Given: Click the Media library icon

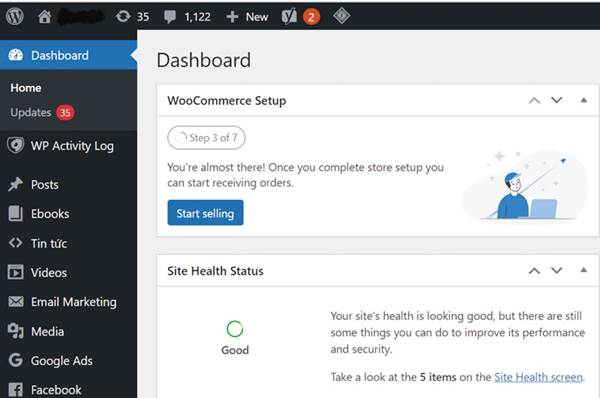Looking at the screenshot, I should pyautogui.click(x=16, y=331).
